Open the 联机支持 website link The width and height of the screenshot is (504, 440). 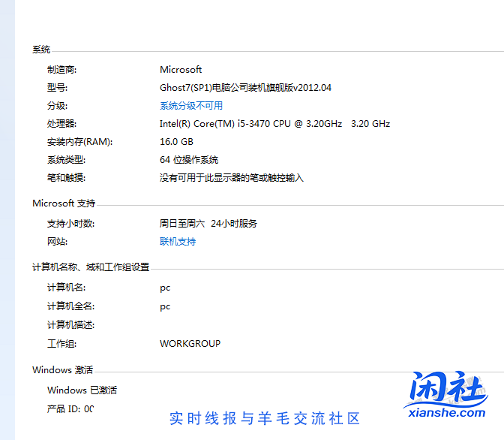(x=178, y=242)
